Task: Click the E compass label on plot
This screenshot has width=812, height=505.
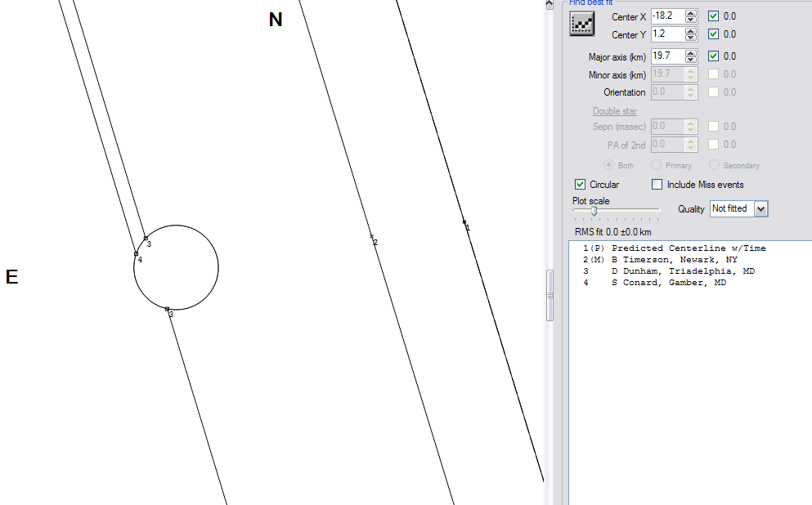Action: click(x=12, y=277)
